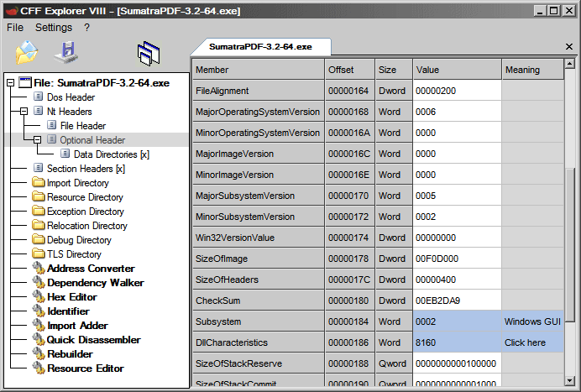Image resolution: width=581 pixels, height=392 pixels.
Task: Click the Identifier gear icon
Action: (39, 311)
